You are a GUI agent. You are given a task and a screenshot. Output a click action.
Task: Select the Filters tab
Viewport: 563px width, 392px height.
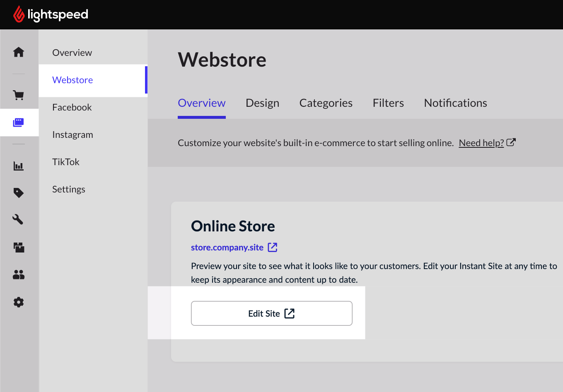pos(388,103)
